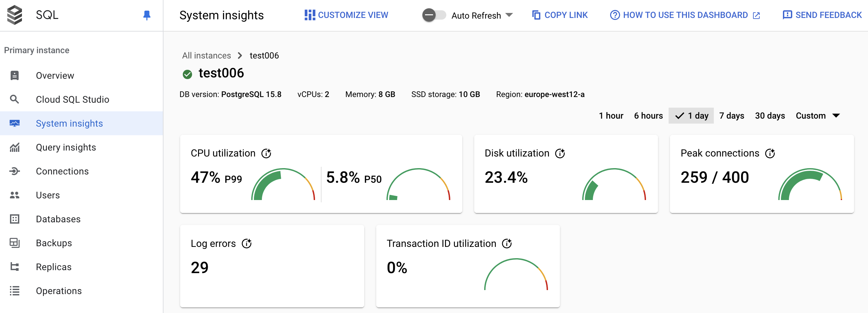Click the Transaction ID utilization gauge
Image resolution: width=868 pixels, height=313 pixels.
(x=516, y=274)
